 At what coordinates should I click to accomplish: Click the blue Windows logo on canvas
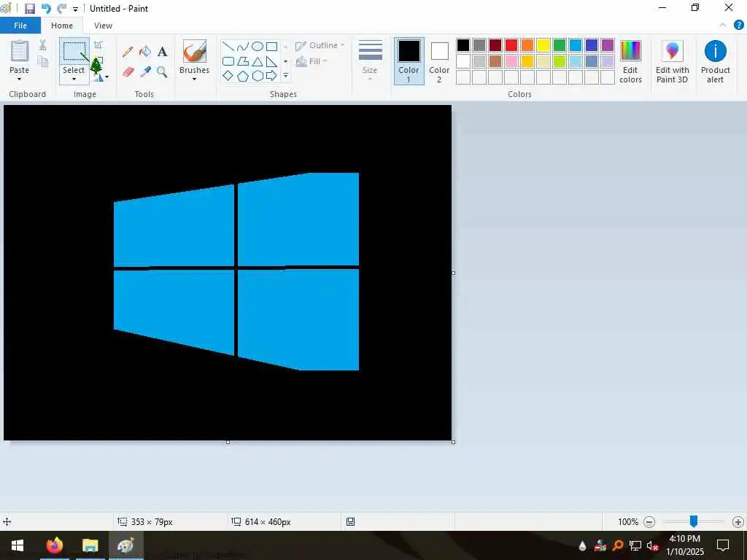click(236, 271)
